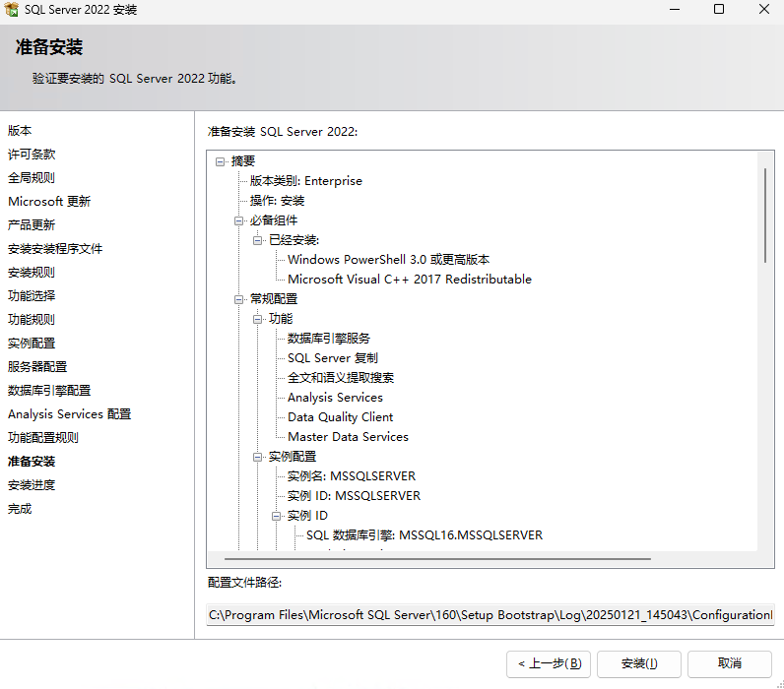Click the SQL Server setup title bar icon
Image resolution: width=784 pixels, height=689 pixels.
pyautogui.click(x=11, y=9)
